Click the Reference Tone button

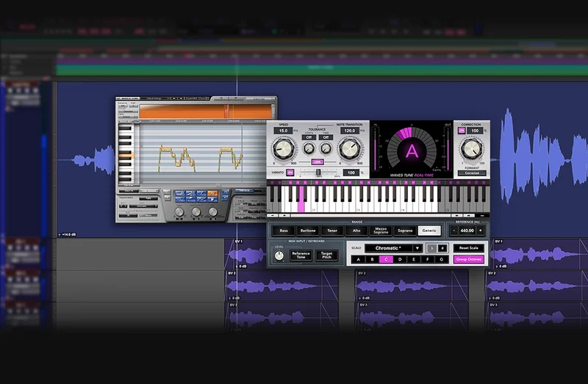coord(301,256)
